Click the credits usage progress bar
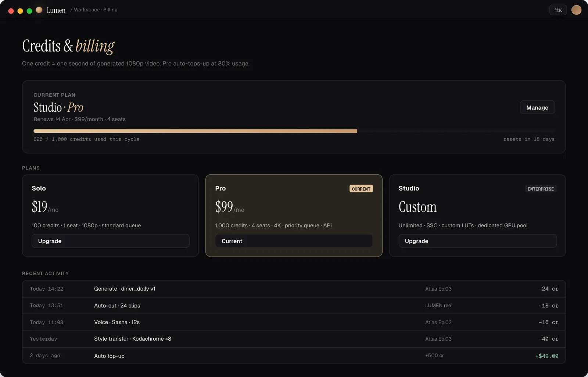588x377 pixels. 294,131
